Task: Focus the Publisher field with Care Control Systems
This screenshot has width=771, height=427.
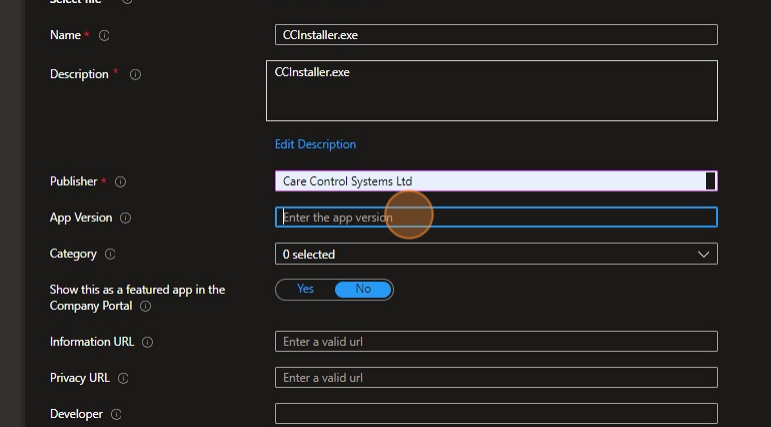Action: pyautogui.click(x=490, y=181)
